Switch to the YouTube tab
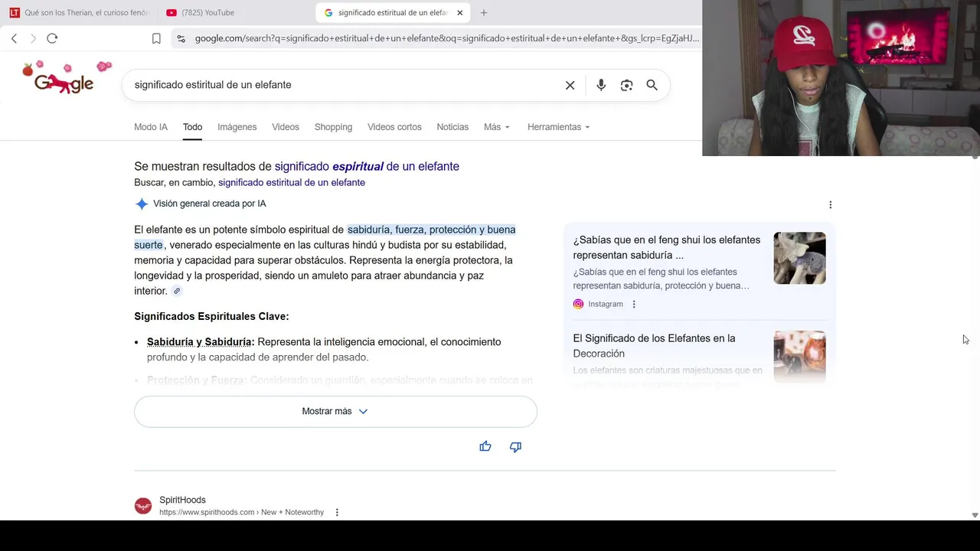This screenshot has height=551, width=980. (x=234, y=12)
